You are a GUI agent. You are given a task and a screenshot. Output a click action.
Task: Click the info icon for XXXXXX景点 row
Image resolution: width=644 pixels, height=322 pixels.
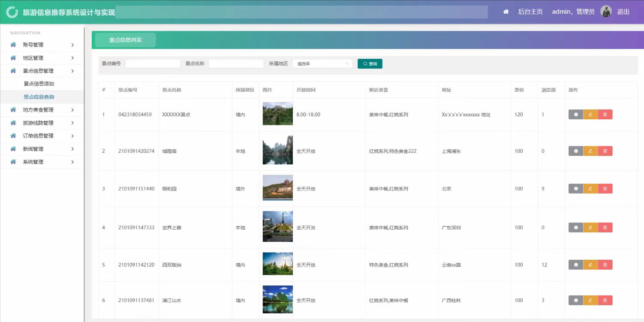(x=576, y=115)
